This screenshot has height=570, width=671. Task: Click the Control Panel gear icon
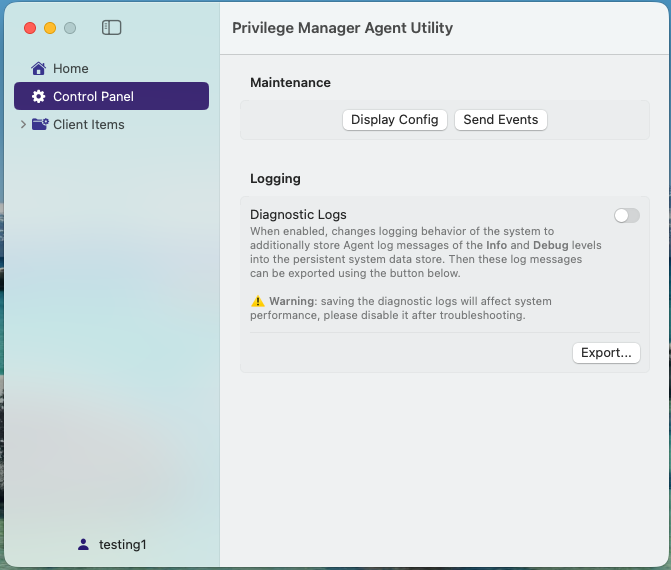tap(39, 97)
